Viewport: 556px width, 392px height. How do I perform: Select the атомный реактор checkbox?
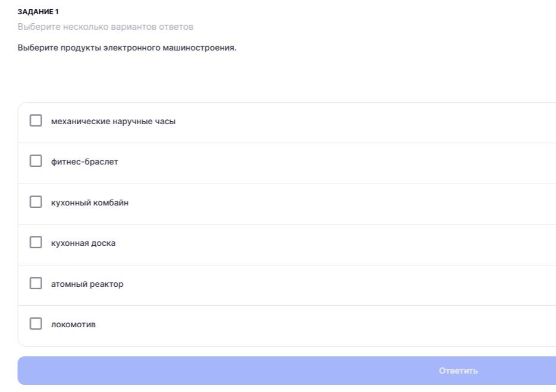[36, 283]
